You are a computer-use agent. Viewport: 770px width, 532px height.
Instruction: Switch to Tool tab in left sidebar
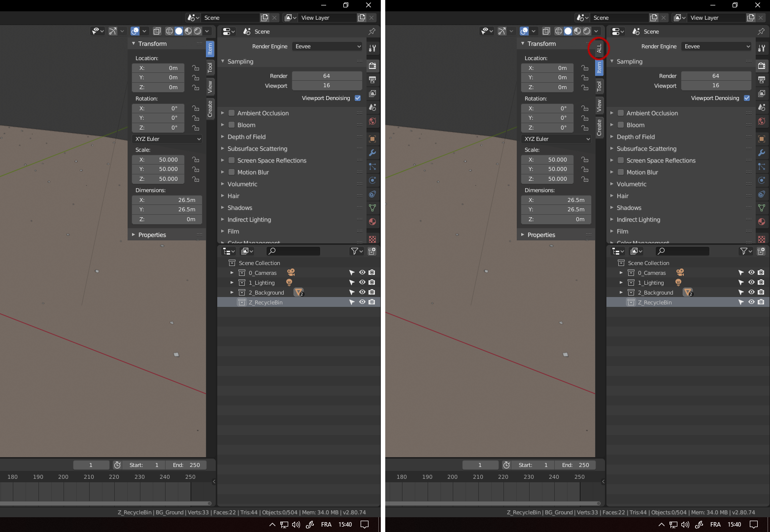(x=210, y=67)
